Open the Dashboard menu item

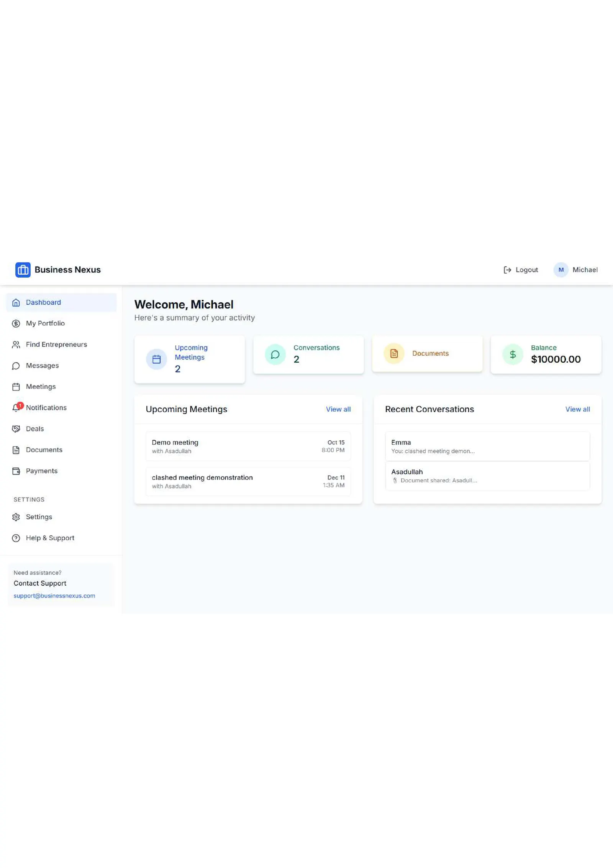point(61,302)
